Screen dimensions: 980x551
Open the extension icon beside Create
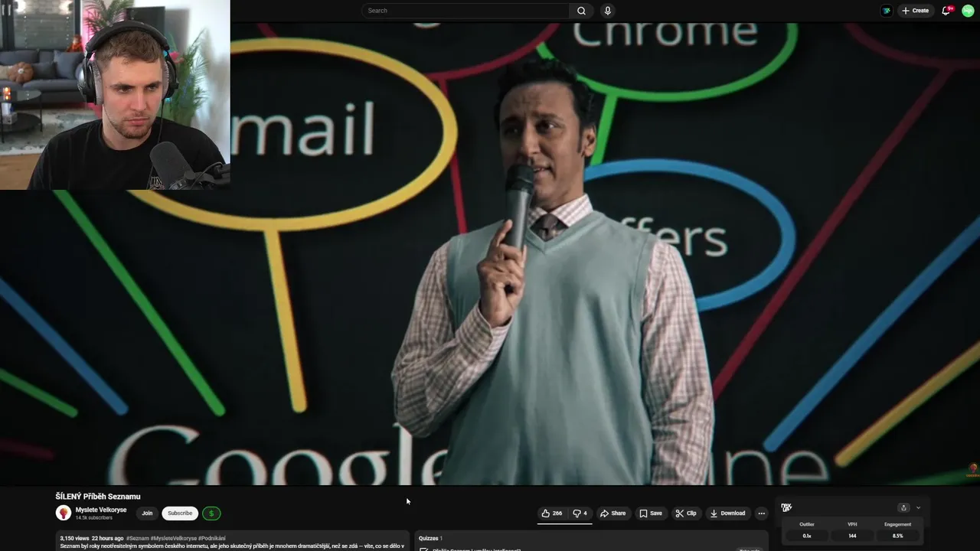(x=886, y=11)
